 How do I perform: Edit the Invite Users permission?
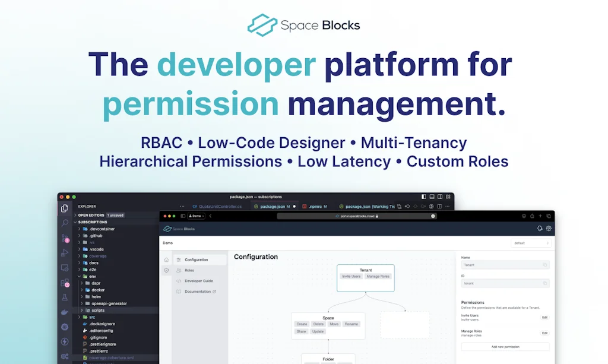(544, 317)
